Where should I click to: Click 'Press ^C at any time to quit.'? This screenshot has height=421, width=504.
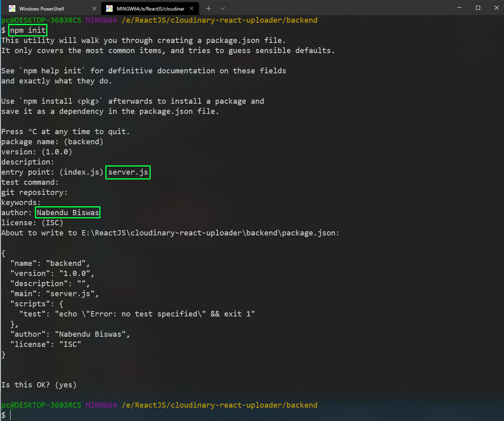(66, 132)
